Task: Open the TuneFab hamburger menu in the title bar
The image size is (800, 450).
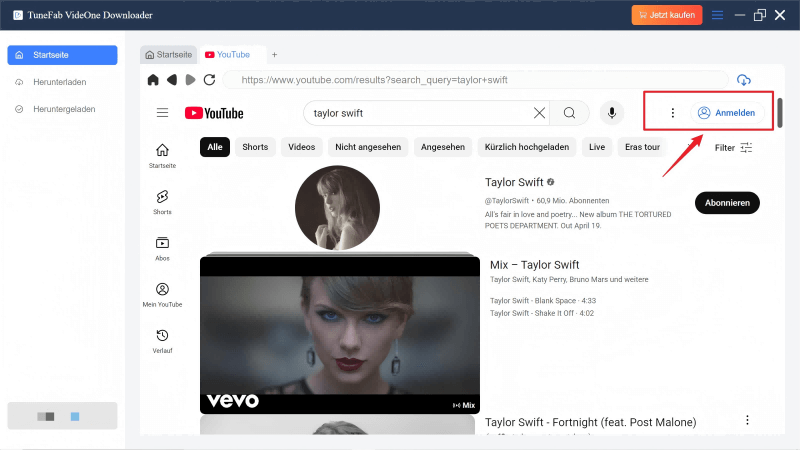Action: click(x=717, y=15)
